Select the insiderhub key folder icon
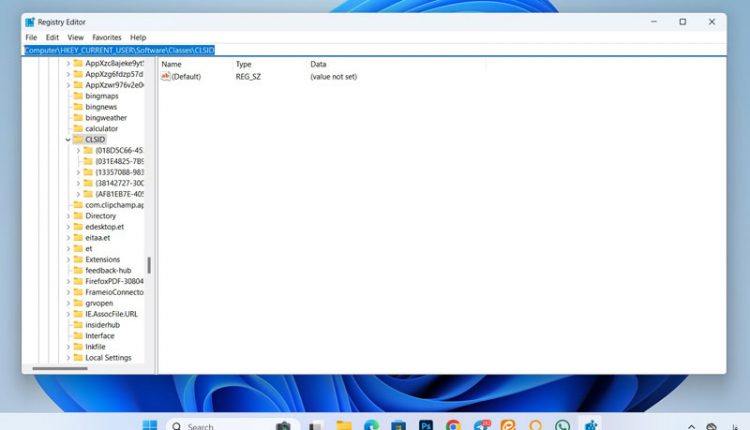 point(78,325)
